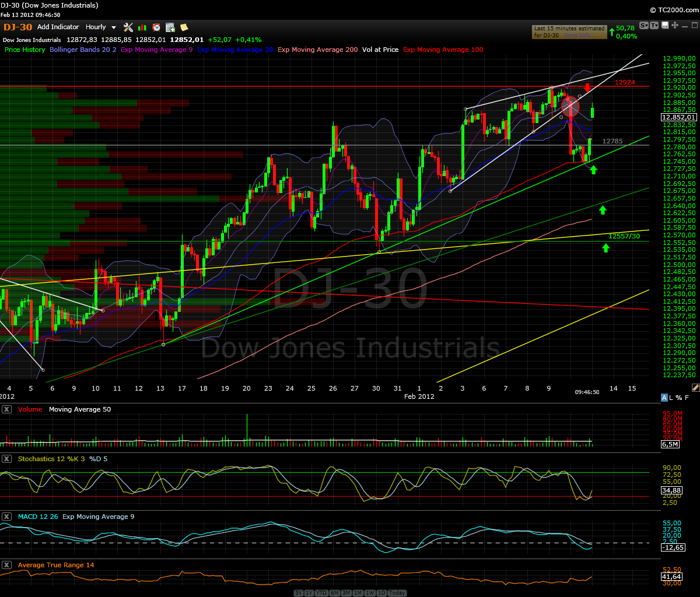
Task: Click the MACD 12 26 label
Action: coord(38,517)
